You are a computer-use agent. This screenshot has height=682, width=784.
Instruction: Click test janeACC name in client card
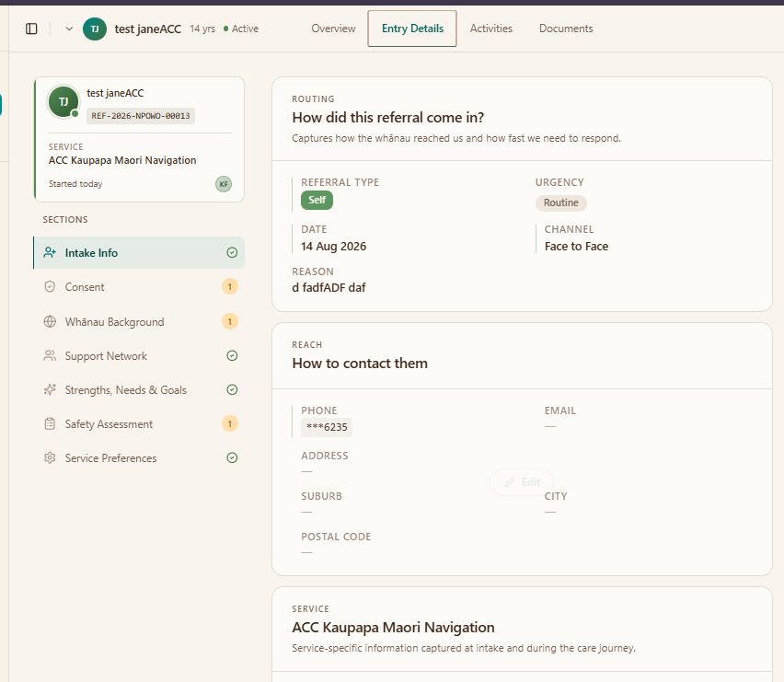pos(115,93)
